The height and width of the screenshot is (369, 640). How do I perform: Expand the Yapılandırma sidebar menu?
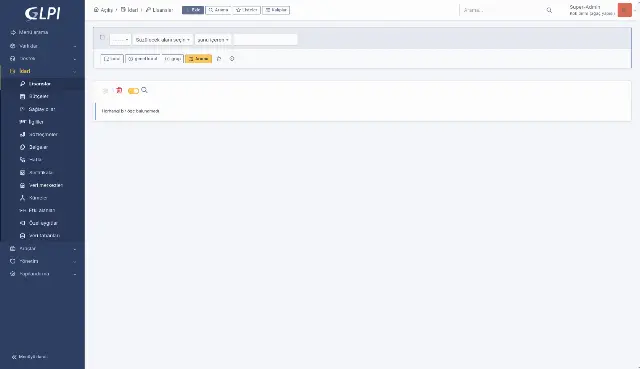point(42,274)
